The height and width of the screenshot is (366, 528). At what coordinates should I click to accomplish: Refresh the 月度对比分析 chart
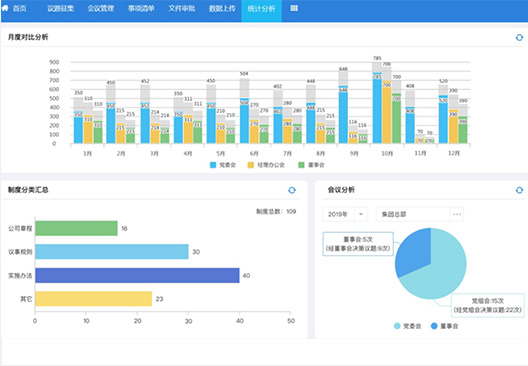pyautogui.click(x=519, y=37)
